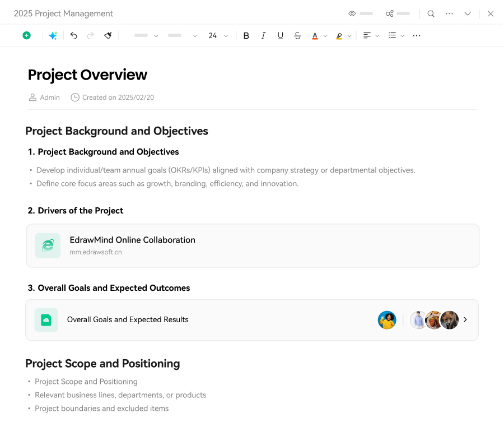The height and width of the screenshot is (427, 504).
Task: Undo the last edit
Action: [x=73, y=35]
